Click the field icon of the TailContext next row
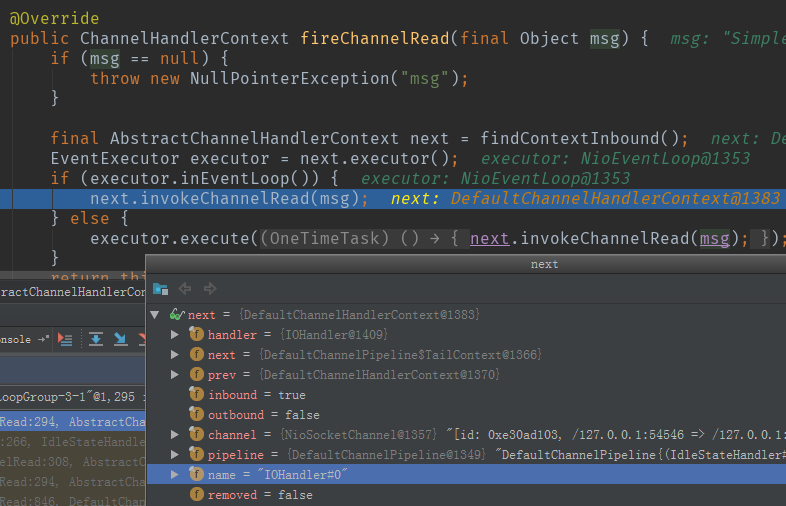Image resolution: width=786 pixels, height=506 pixels. pyautogui.click(x=196, y=354)
